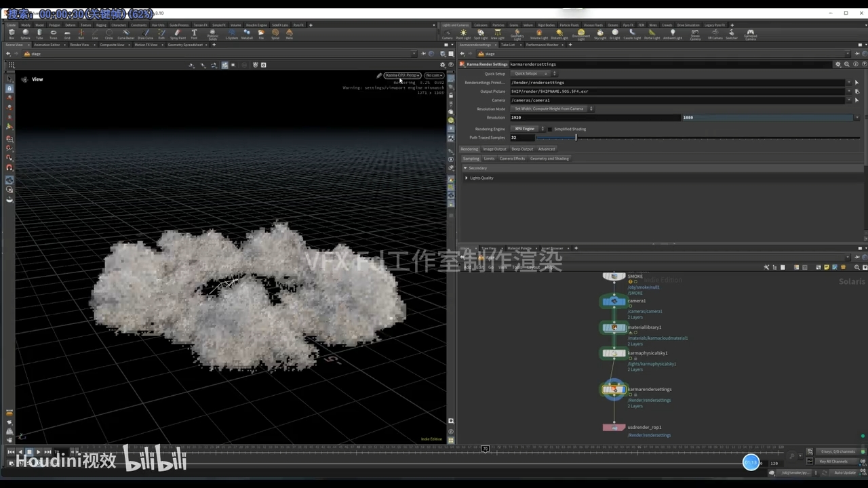868x488 pixels.
Task: Open the Lights and Cameras shelf tab
Action: coord(455,24)
